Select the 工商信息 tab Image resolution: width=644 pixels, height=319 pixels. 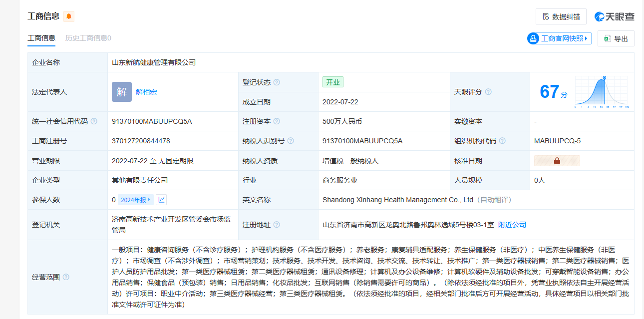pos(41,38)
